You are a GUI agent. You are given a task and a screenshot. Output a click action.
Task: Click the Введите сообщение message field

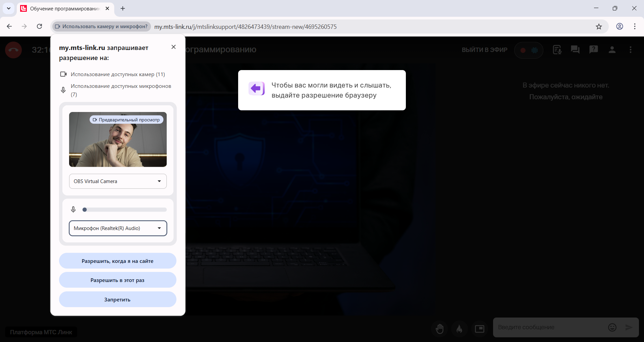550,327
